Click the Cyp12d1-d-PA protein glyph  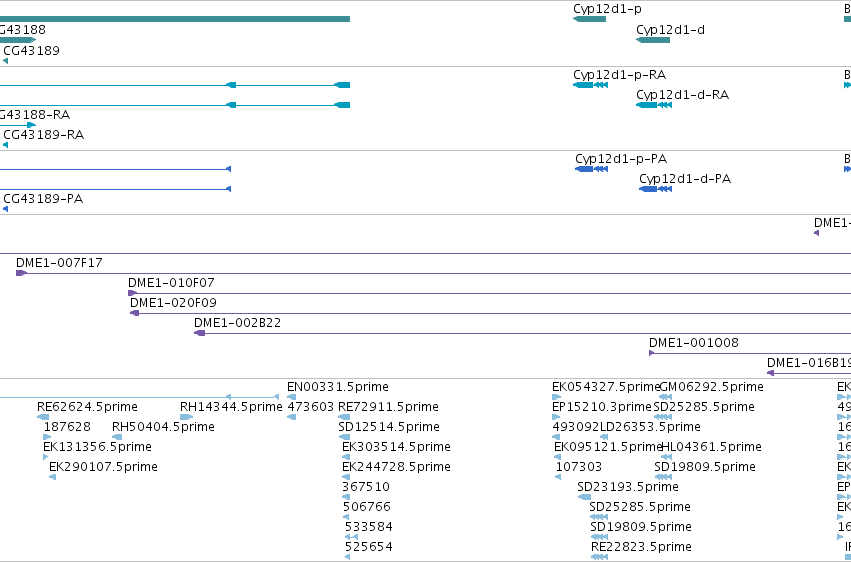coord(656,189)
